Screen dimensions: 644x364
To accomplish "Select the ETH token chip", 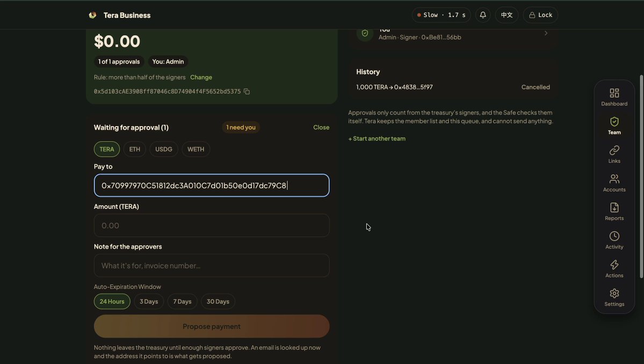I will pos(135,149).
